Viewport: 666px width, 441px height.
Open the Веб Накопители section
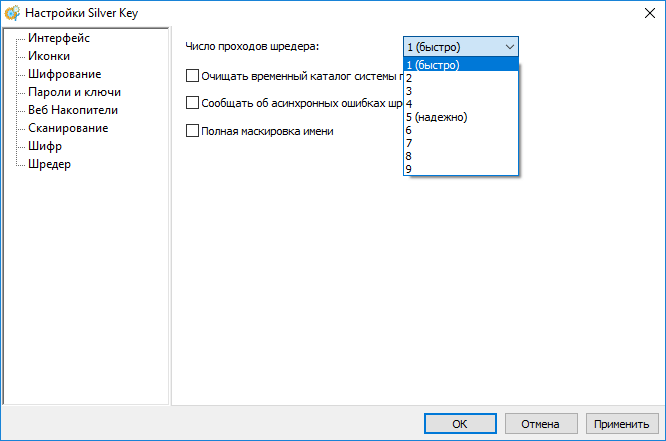pyautogui.click(x=73, y=110)
